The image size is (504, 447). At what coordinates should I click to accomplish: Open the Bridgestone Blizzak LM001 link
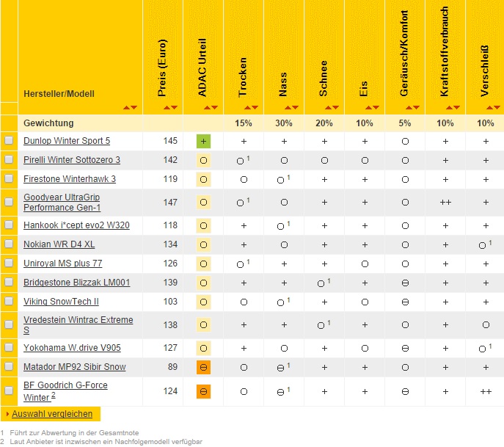[x=77, y=283]
